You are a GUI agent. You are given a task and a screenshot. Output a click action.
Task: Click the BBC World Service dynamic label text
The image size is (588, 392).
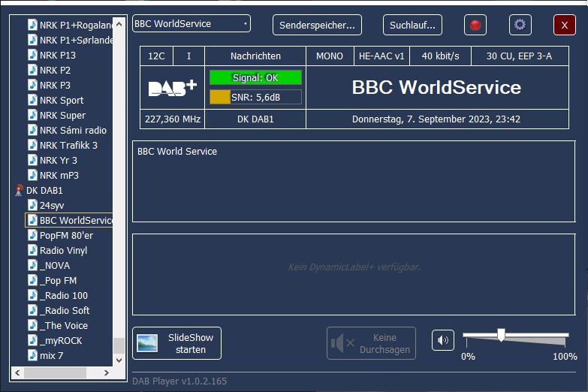pyautogui.click(x=177, y=152)
